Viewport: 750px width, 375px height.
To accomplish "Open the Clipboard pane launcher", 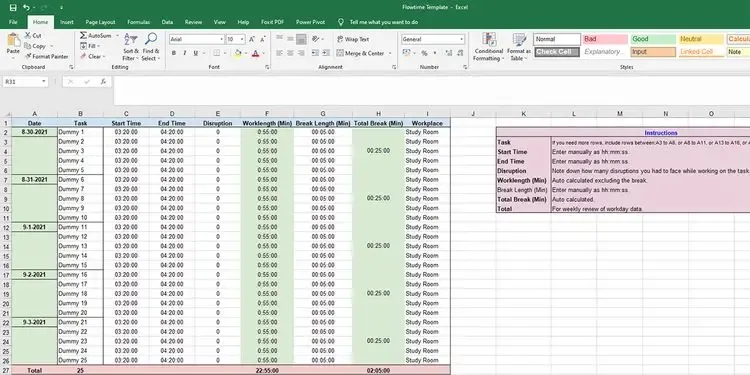I will click(71, 67).
